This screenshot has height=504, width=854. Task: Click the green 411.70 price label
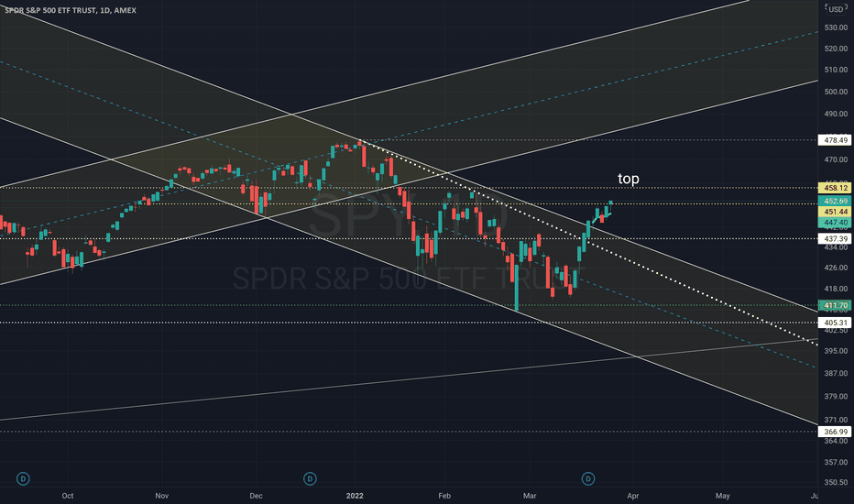tap(836, 305)
